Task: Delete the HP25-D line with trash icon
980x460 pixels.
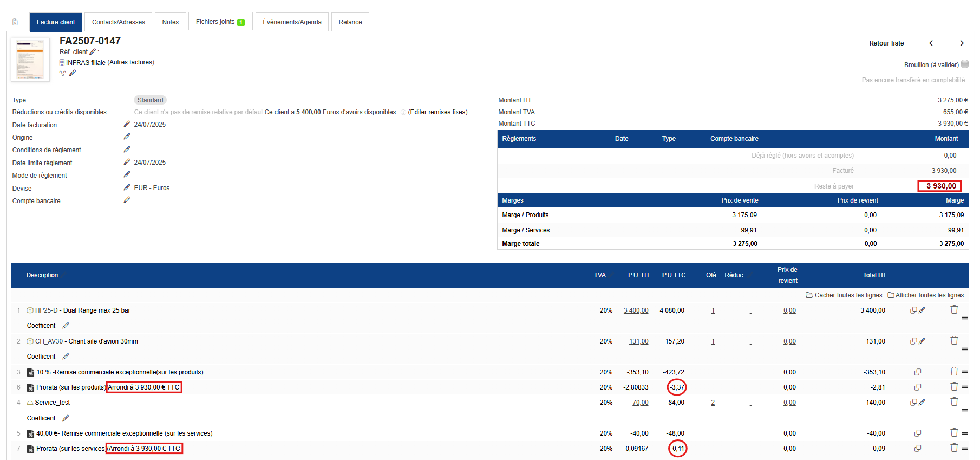Action: click(954, 309)
